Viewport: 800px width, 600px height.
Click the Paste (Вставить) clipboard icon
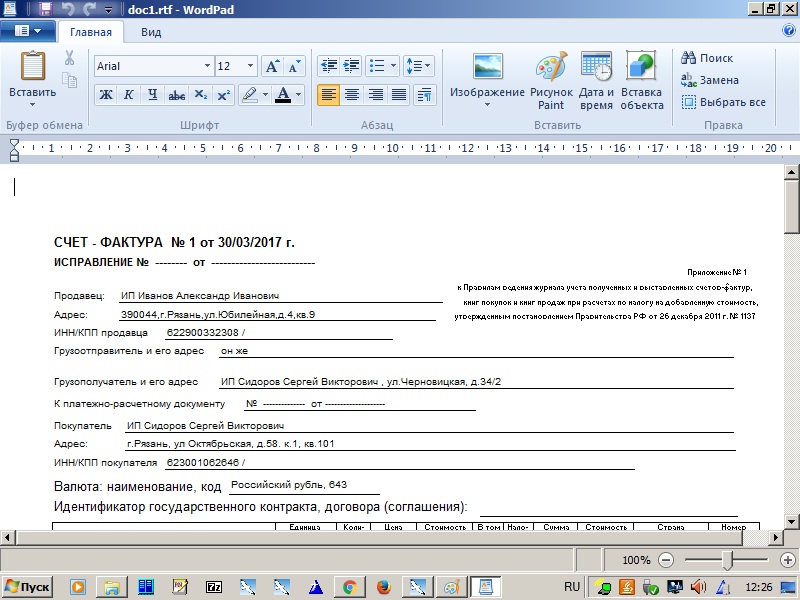tap(33, 66)
